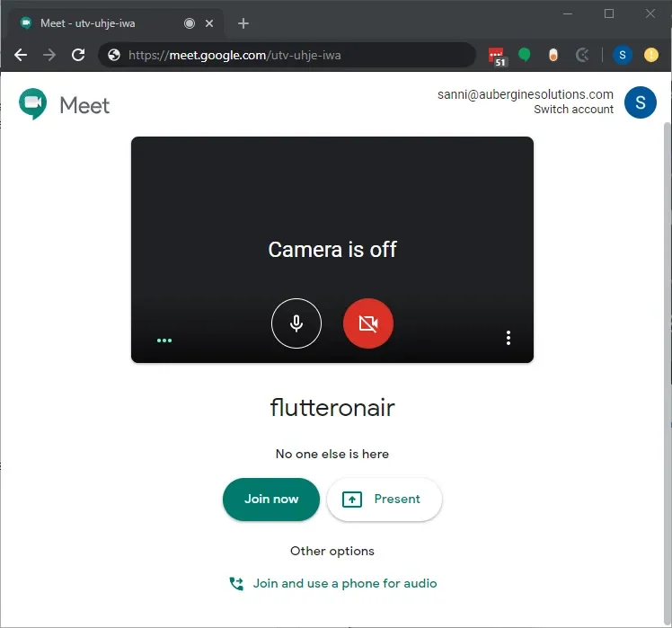Click the sanni@auberginesolutions.com email text

click(525, 94)
